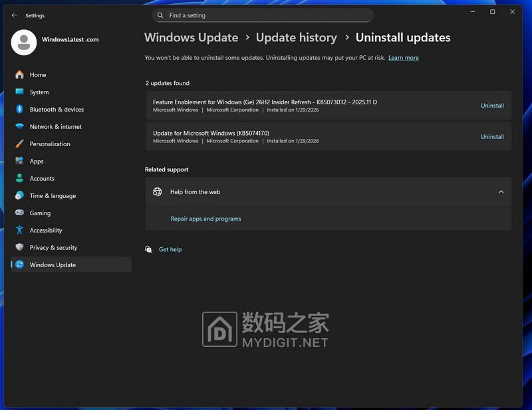Open the Learn more link

point(404,58)
